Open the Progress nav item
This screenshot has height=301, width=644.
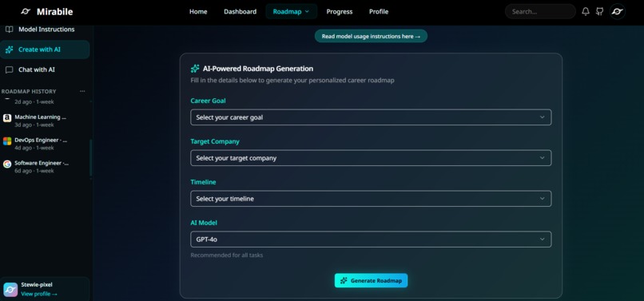pyautogui.click(x=340, y=11)
